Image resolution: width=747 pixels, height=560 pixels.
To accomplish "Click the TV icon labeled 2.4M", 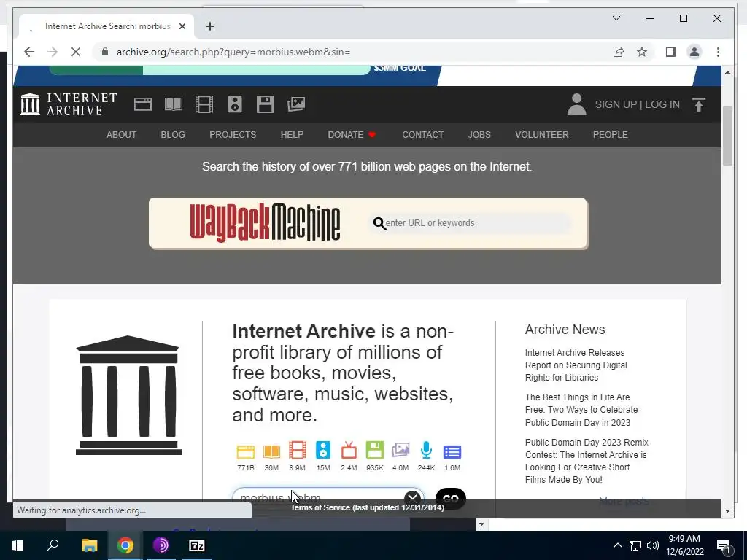I will (x=349, y=451).
